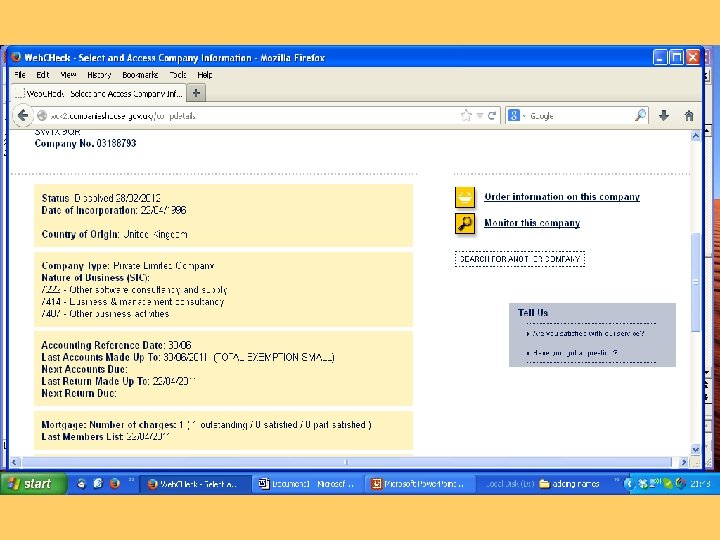Click inside the Google search field
The width and height of the screenshot is (720, 540).
tap(579, 116)
